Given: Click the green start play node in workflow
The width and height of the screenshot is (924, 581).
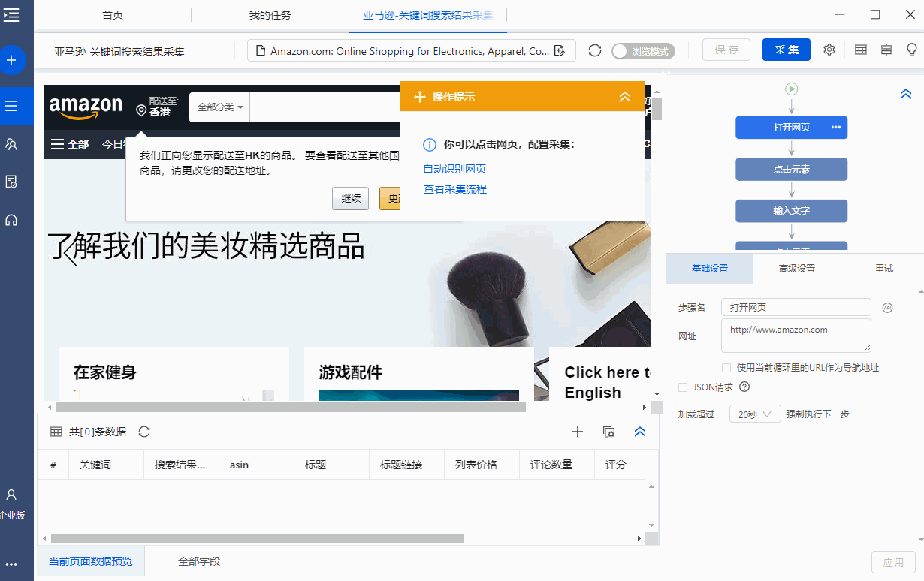Looking at the screenshot, I should (x=791, y=89).
